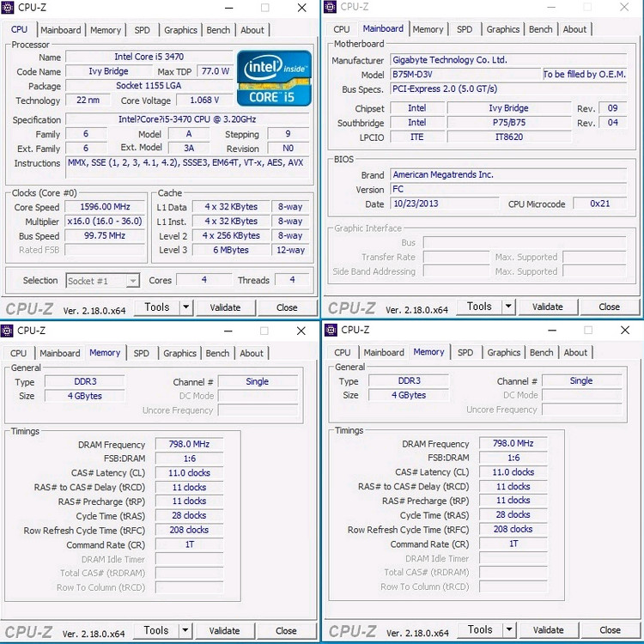The image size is (644, 644).
Task: Click the B75M-D3V model field
Action: click(464, 75)
